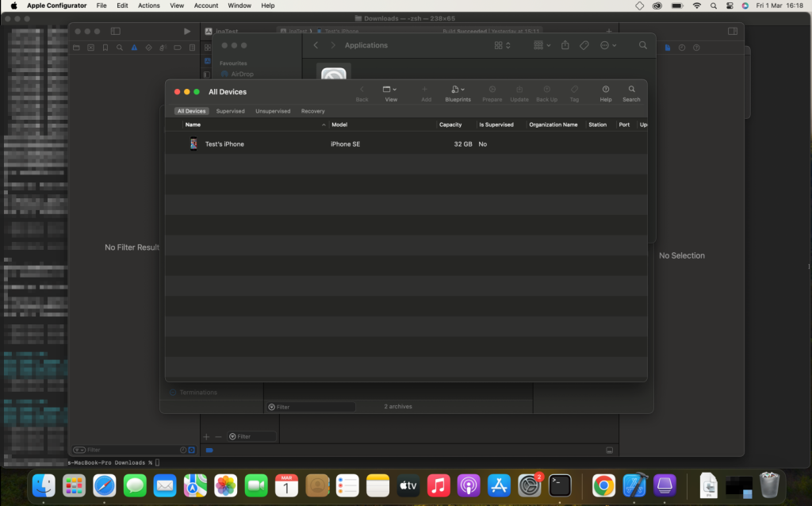Viewport: 812px width, 506px height.
Task: Click the Is Supervised column header
Action: pos(496,125)
